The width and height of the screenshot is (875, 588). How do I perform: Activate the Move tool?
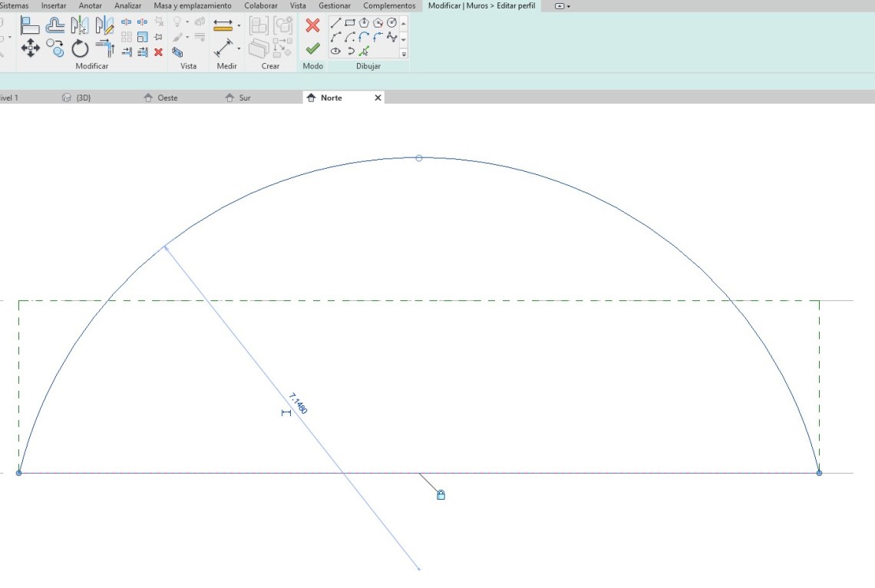point(31,49)
